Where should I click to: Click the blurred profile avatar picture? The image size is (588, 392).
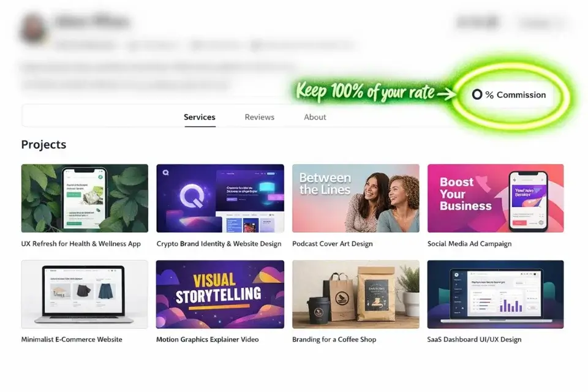(34, 28)
